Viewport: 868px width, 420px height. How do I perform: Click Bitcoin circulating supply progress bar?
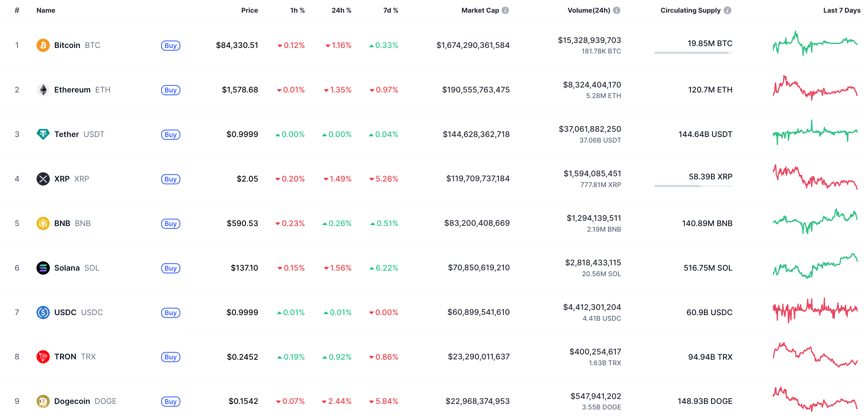click(693, 53)
